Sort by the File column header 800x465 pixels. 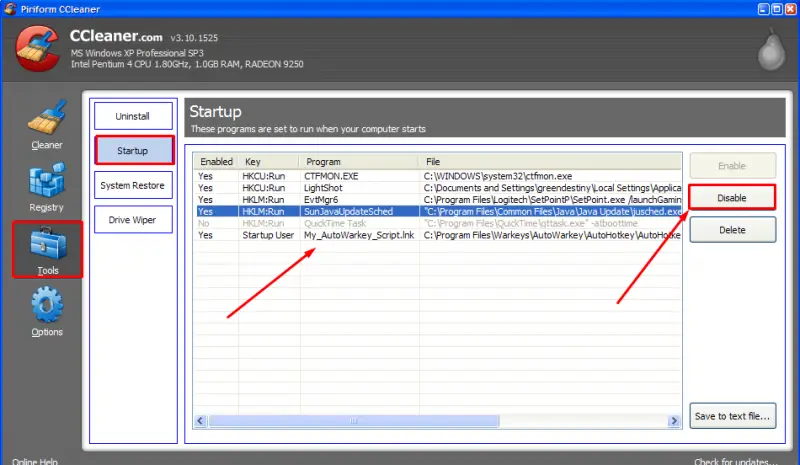pyautogui.click(x=550, y=161)
